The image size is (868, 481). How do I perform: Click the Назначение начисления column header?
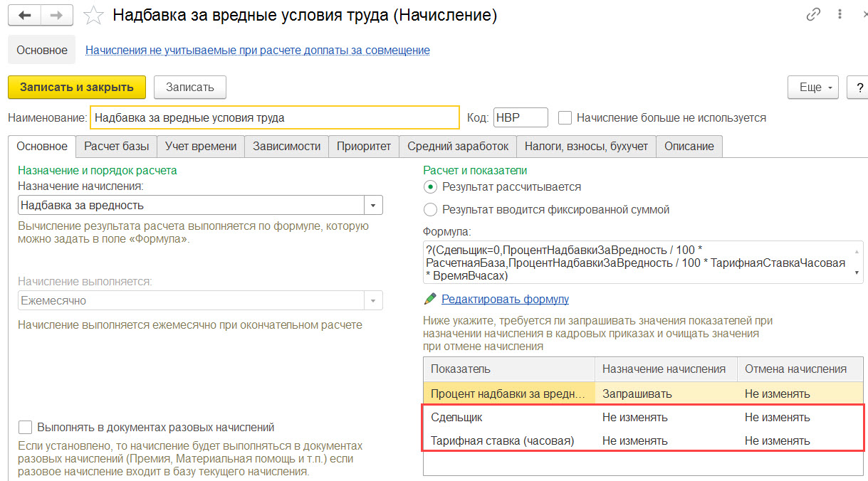[666, 369]
